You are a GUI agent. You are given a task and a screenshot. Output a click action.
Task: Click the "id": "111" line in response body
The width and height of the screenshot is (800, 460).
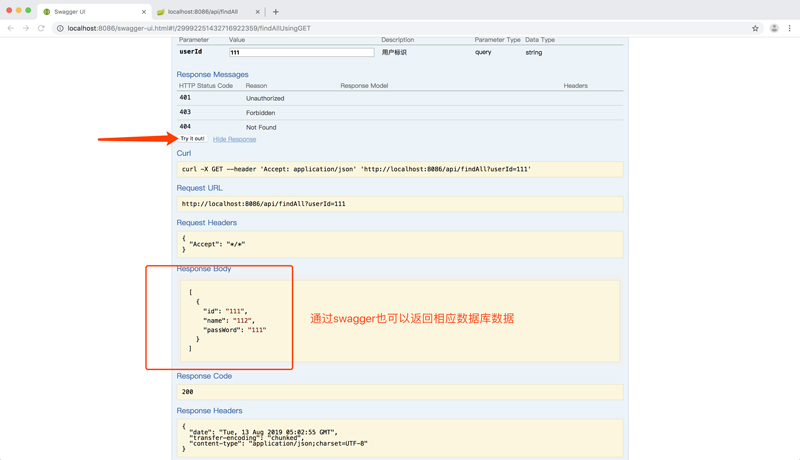coord(225,311)
